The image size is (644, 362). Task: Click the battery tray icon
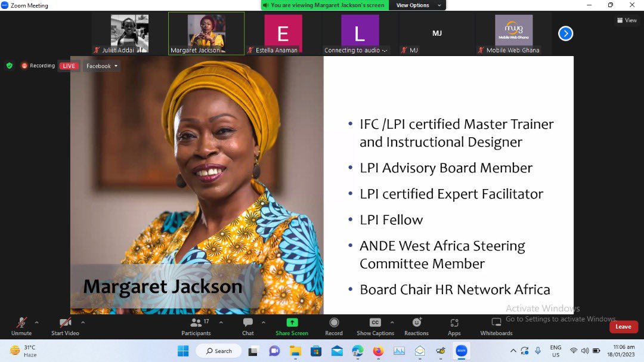[x=596, y=351]
